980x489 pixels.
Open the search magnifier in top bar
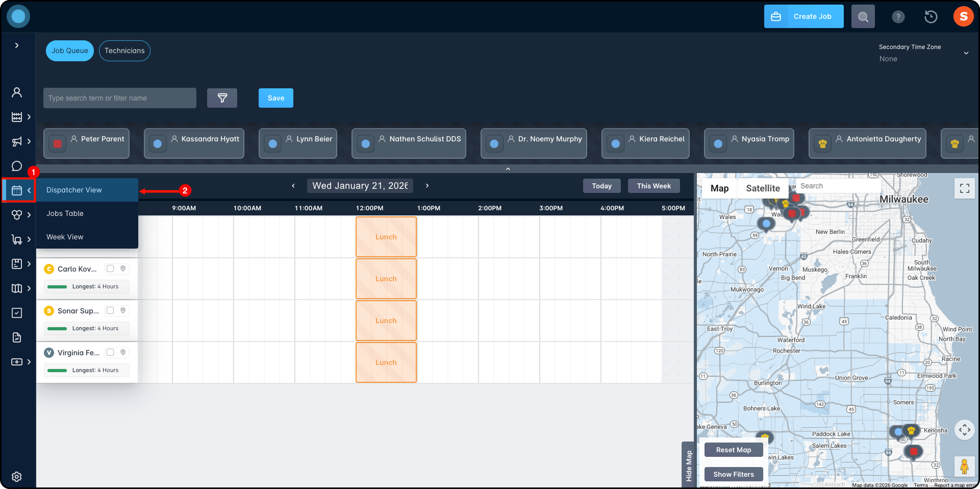[863, 17]
